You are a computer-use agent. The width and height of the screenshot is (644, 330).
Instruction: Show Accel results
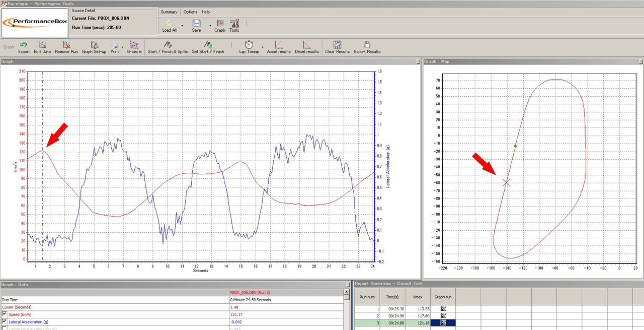coord(279,45)
